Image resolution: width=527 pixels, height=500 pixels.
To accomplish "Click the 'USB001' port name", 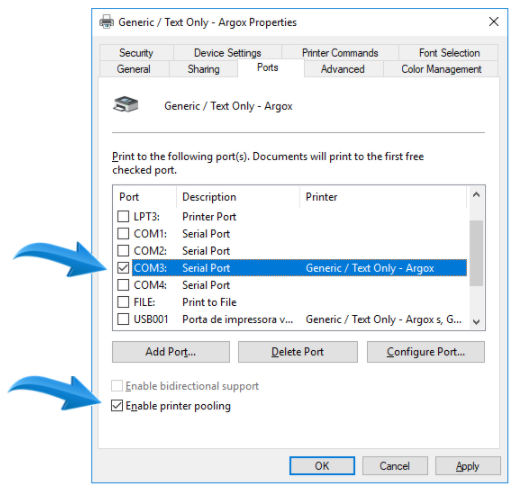I will [x=151, y=319].
